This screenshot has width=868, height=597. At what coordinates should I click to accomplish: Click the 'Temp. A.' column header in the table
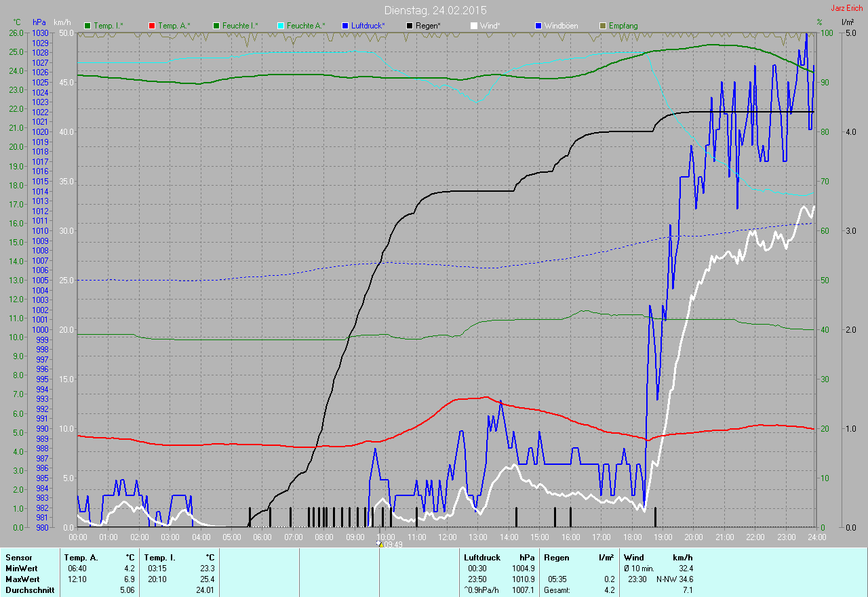(x=81, y=558)
